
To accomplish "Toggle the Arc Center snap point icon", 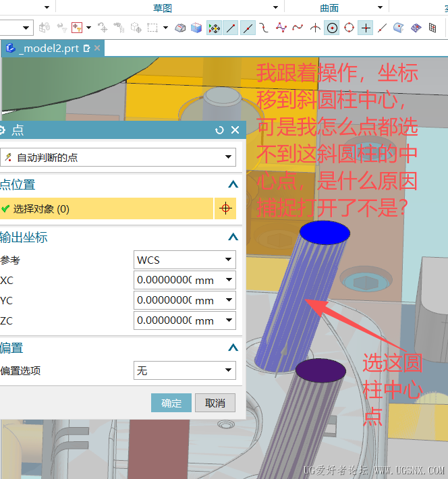I will click(332, 28).
